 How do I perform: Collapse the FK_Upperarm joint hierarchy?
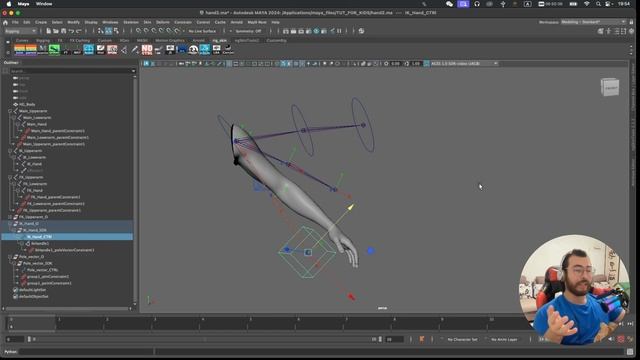coord(10,177)
